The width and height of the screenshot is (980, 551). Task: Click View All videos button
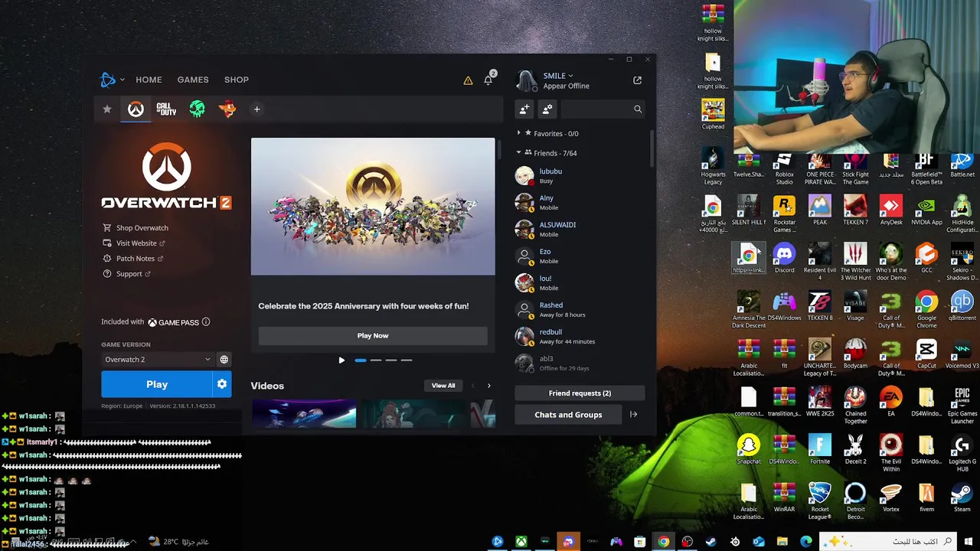(x=443, y=386)
